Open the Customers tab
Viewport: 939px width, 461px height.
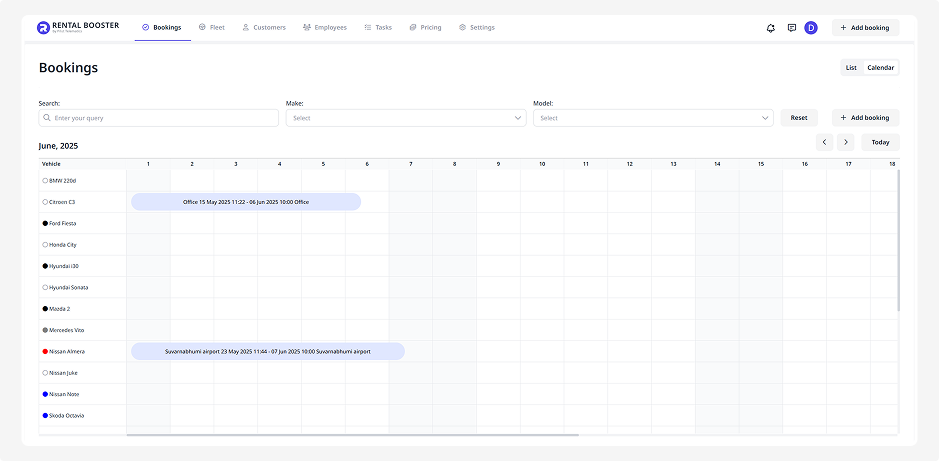(264, 28)
